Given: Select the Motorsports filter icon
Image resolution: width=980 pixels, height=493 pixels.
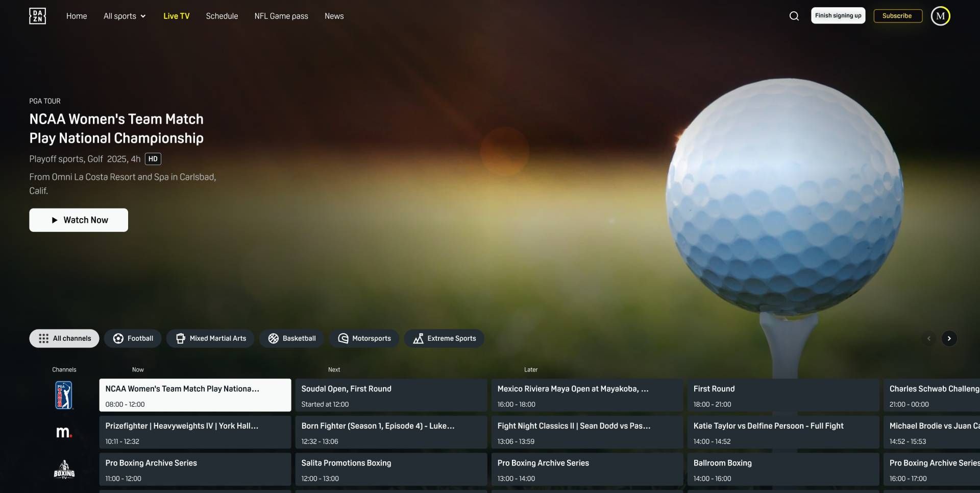Looking at the screenshot, I should click(x=342, y=338).
